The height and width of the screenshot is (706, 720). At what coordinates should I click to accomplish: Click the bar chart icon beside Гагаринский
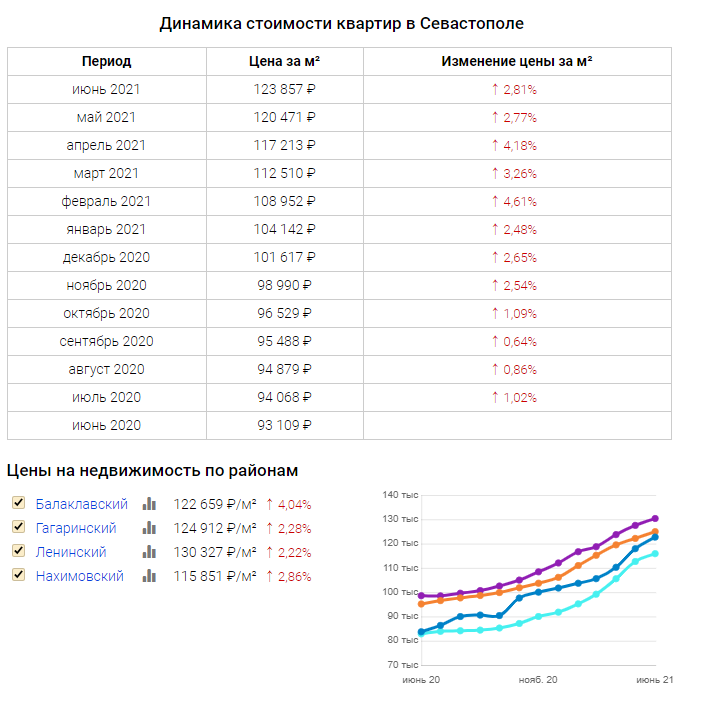(x=149, y=528)
